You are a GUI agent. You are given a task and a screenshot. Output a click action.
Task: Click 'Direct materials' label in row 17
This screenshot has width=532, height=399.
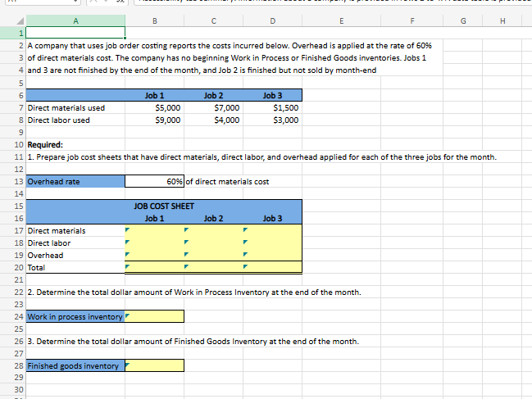[x=57, y=231]
